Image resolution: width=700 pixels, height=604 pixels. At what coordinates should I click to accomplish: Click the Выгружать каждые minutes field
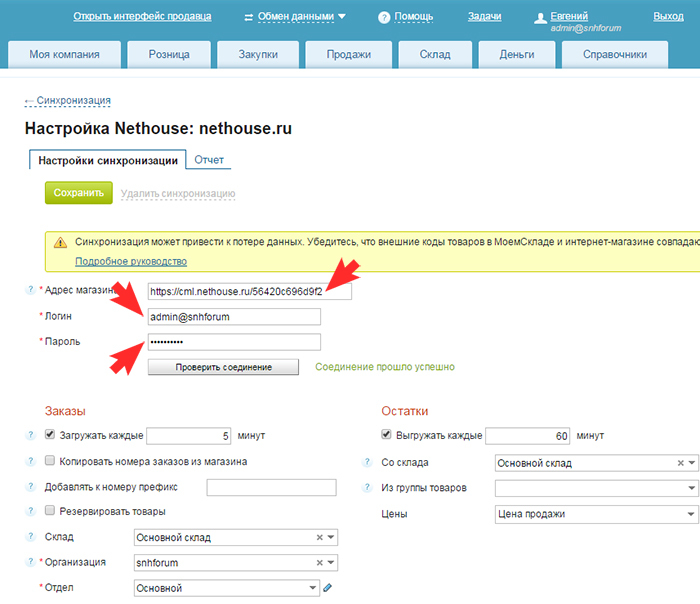point(528,436)
